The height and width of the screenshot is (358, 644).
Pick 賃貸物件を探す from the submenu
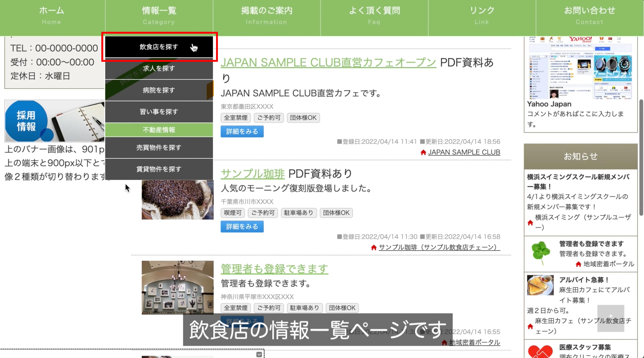coord(159,169)
